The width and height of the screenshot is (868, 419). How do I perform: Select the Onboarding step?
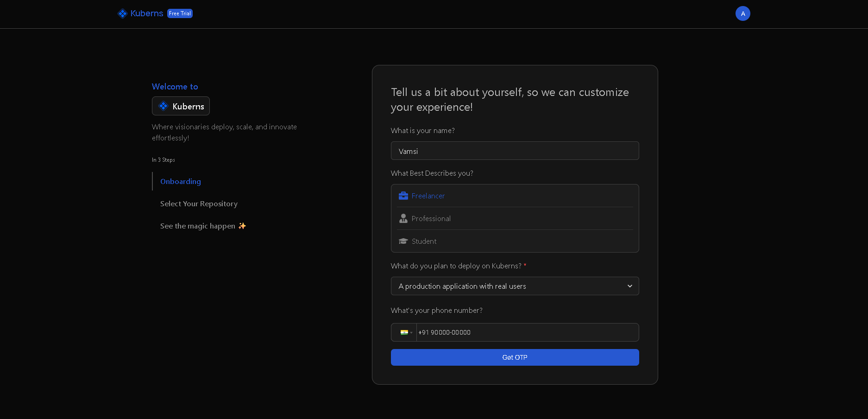point(180,181)
